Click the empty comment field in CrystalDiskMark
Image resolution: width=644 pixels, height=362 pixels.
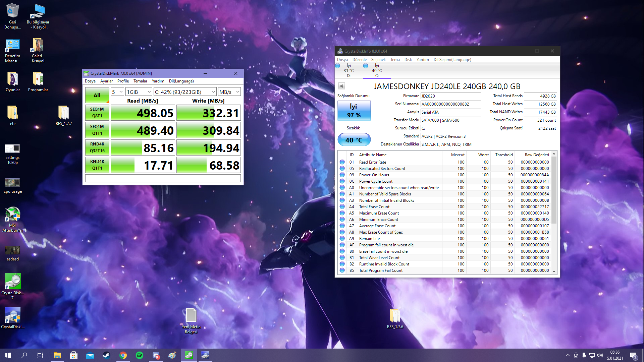click(163, 178)
